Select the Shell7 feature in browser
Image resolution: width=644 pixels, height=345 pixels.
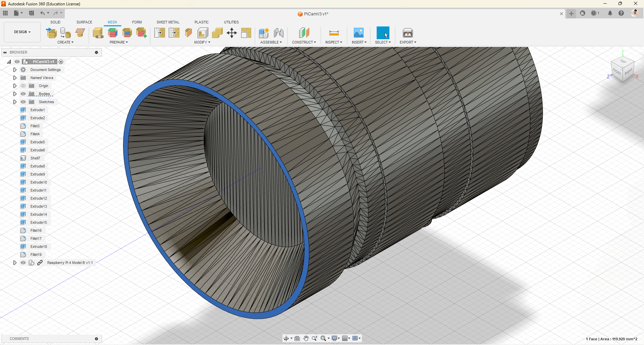click(x=35, y=158)
